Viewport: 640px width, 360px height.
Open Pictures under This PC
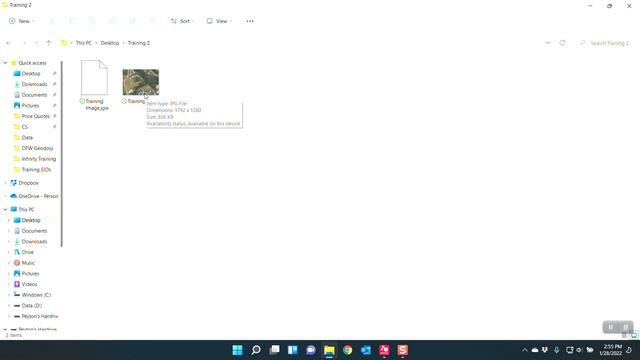(x=31, y=273)
